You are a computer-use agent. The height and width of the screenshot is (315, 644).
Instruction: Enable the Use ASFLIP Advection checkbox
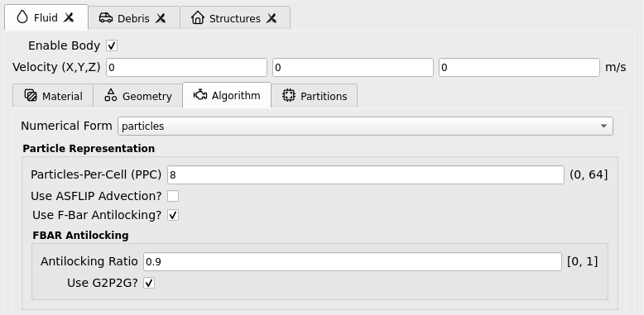point(173,196)
